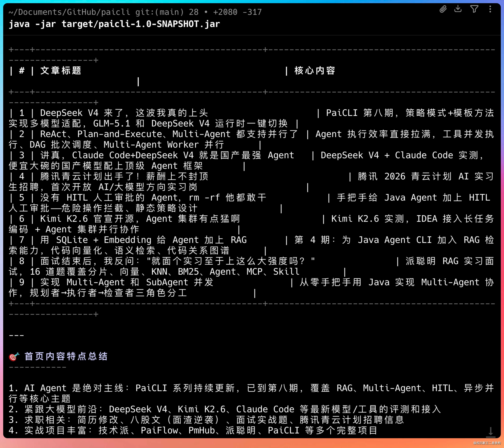Viewport: 504px width, 448px height.
Task: Click the +2080 -317 diff stats
Action: (237, 12)
